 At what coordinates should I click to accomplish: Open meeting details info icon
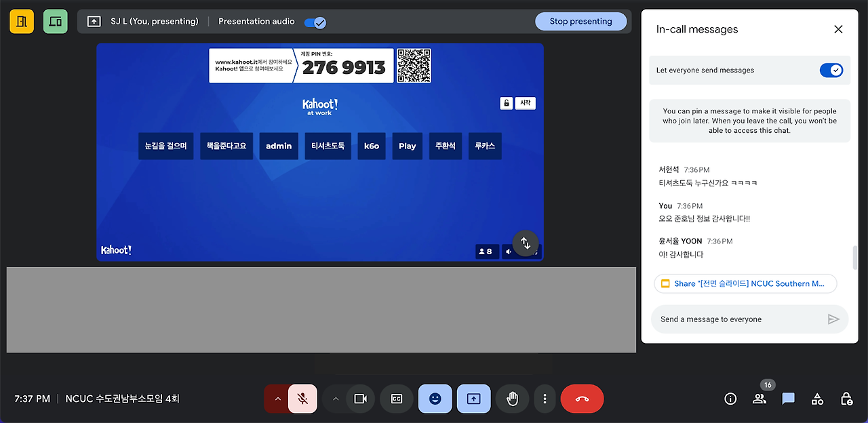click(730, 399)
